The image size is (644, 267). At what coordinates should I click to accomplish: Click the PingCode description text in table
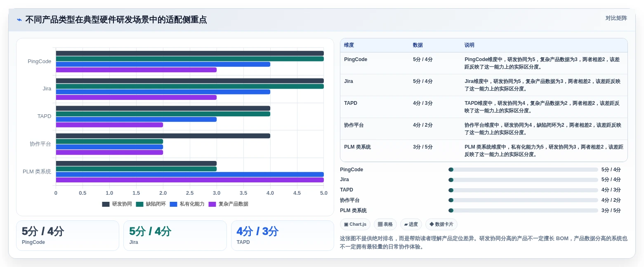(x=542, y=63)
